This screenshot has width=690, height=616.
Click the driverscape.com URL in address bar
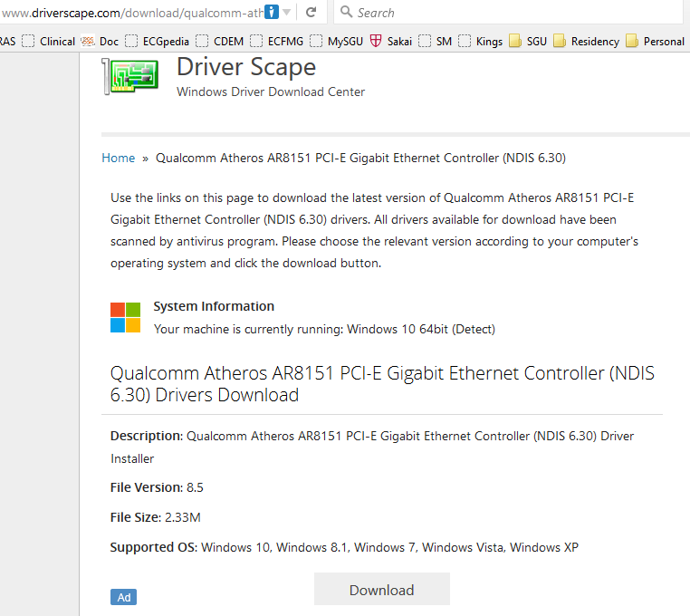click(132, 13)
